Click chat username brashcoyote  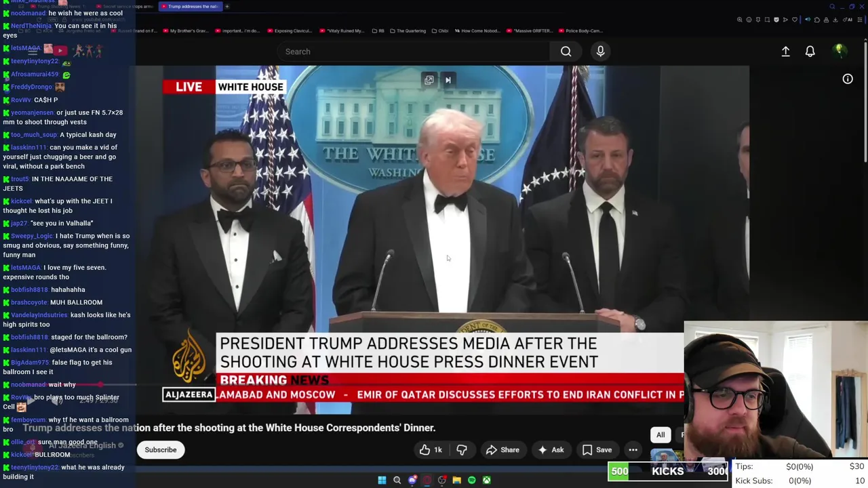[x=29, y=302]
